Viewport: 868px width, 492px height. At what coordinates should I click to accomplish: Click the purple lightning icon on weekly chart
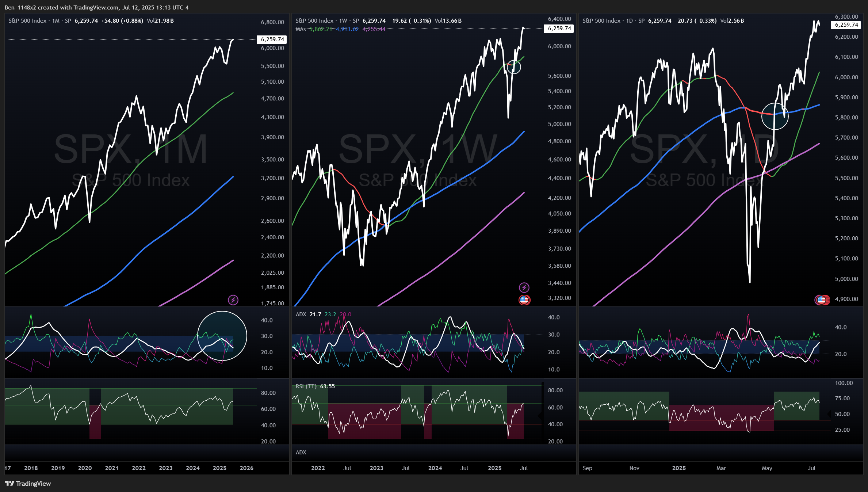pyautogui.click(x=524, y=287)
